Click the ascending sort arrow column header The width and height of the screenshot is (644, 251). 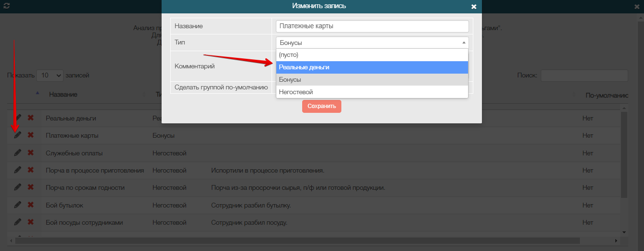coord(38,93)
